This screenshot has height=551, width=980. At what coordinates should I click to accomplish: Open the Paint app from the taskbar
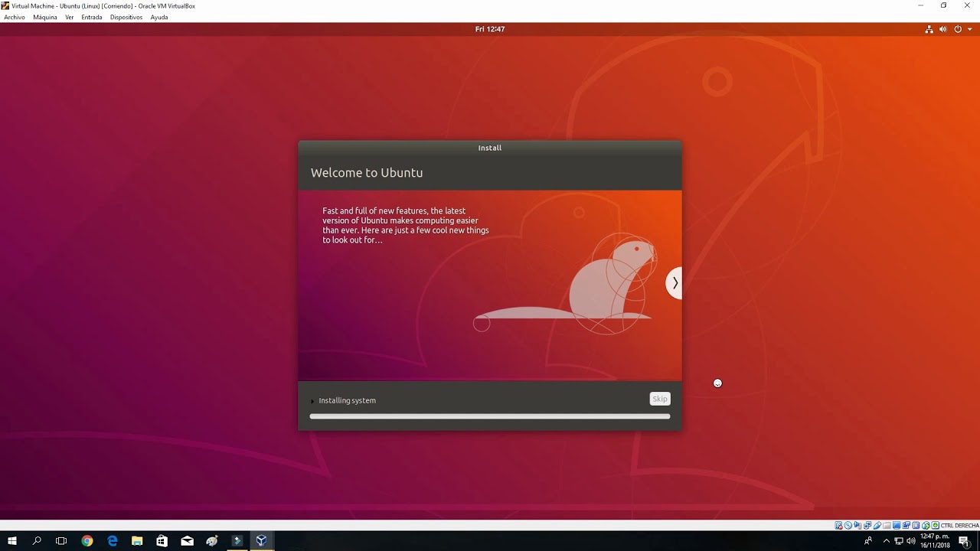pos(212,541)
